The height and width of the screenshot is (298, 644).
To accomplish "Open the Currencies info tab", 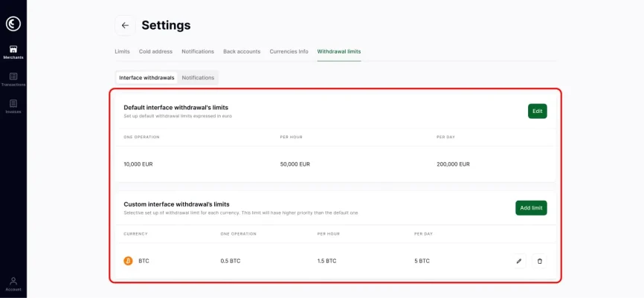I will pyautogui.click(x=289, y=52).
